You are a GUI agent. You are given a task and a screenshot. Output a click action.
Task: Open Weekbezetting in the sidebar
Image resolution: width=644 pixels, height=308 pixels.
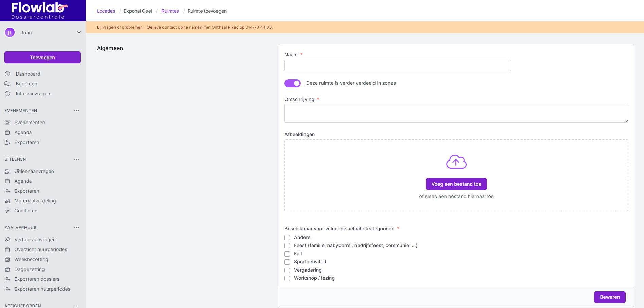pos(31,259)
